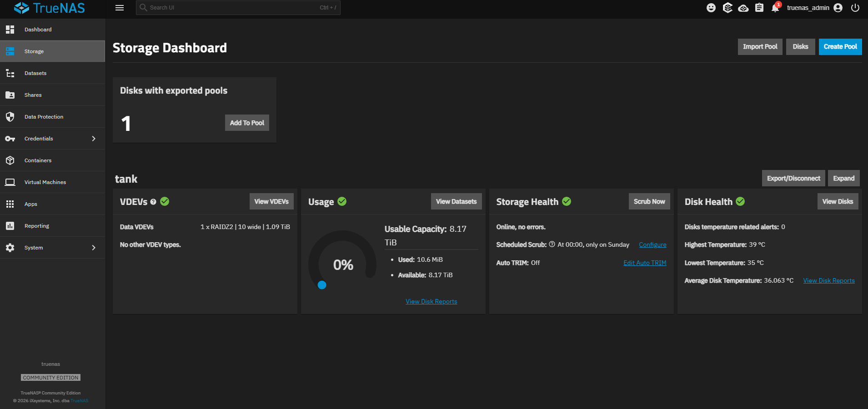This screenshot has height=409, width=868.
Task: Open the TrueNAS Connect cloud icon
Action: pyautogui.click(x=743, y=8)
